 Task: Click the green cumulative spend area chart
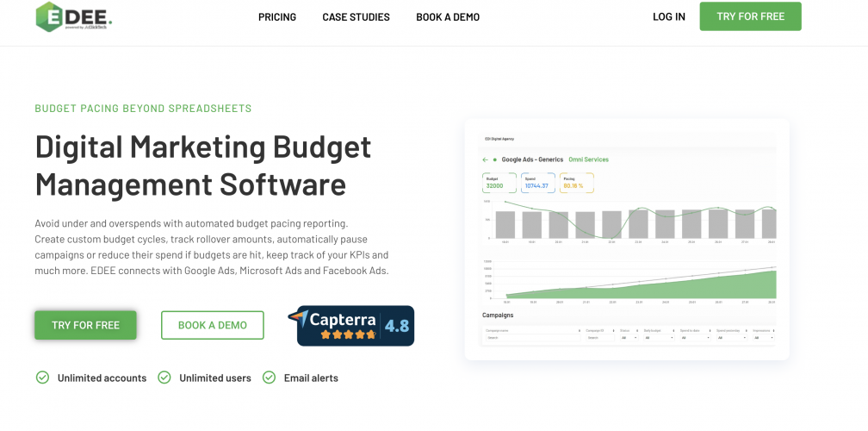(x=629, y=281)
